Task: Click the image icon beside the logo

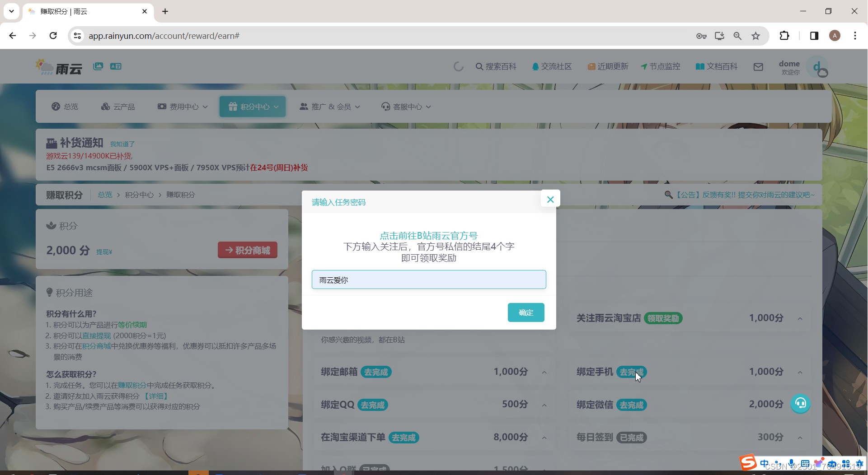Action: tap(98, 66)
